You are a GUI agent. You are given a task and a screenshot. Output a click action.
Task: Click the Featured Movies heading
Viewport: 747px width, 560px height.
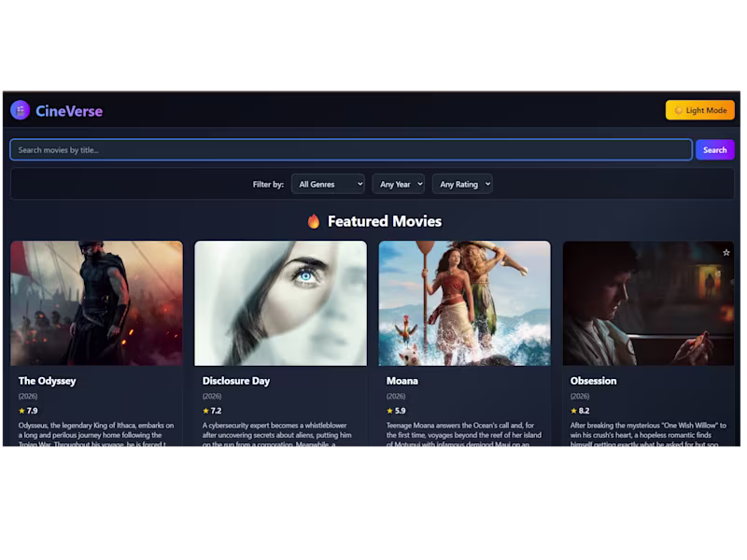(x=385, y=221)
